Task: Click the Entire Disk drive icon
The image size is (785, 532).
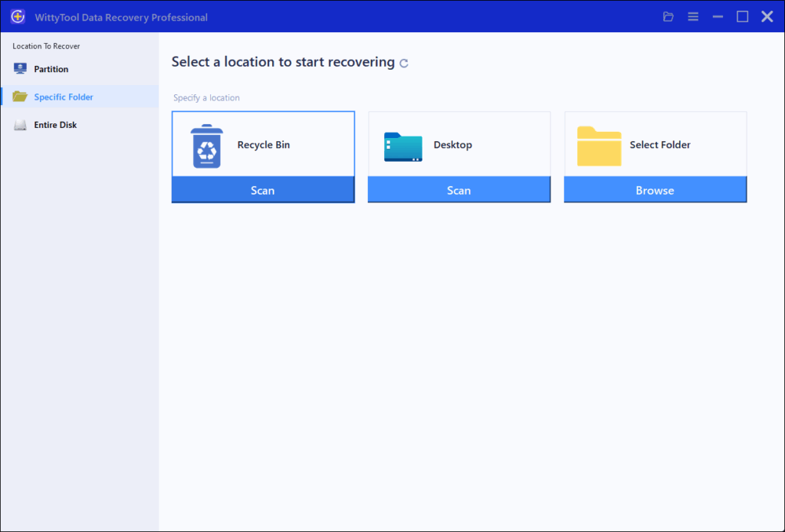Action: tap(20, 125)
